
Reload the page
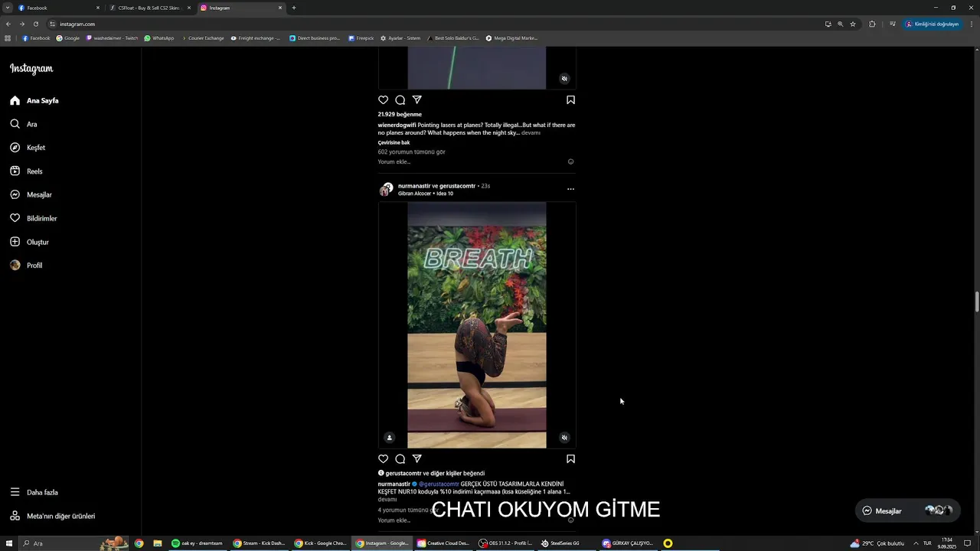coord(35,24)
